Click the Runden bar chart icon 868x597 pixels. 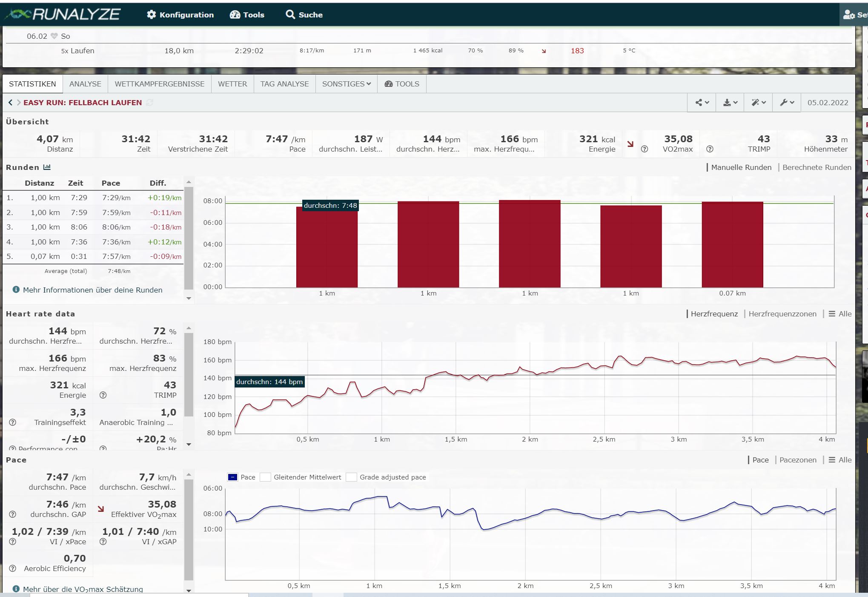[x=47, y=167]
